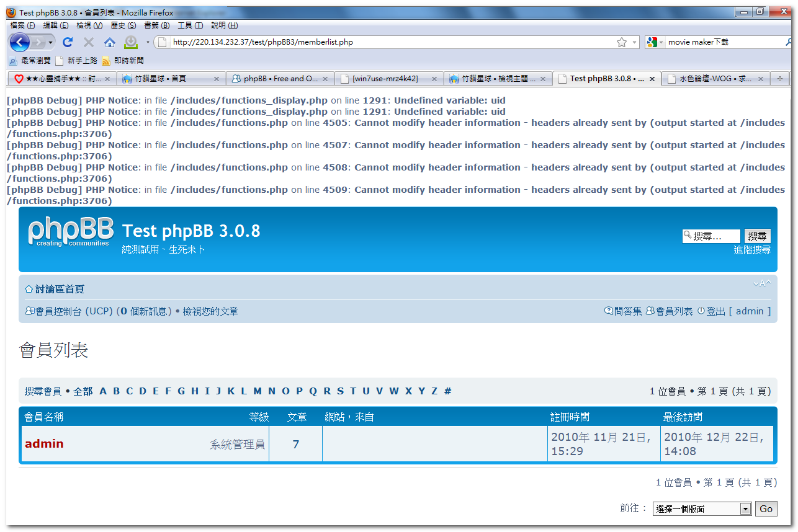Open the 即時新聞 feed bookmark

coord(123,61)
